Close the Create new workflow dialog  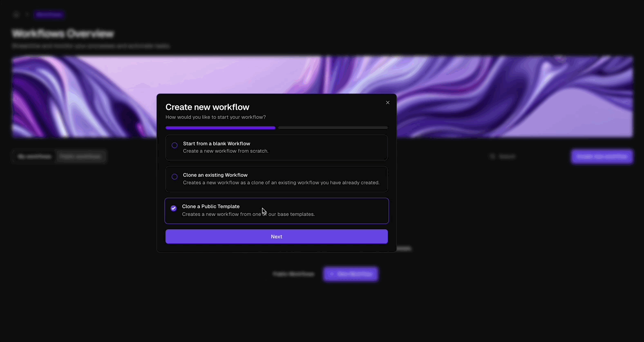tap(388, 102)
